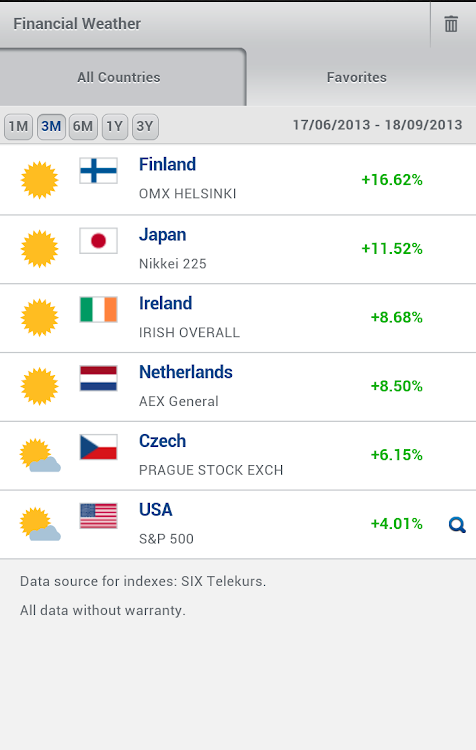Open the Finland OMX HELSINKI entry
476x750 pixels.
pyautogui.click(x=238, y=180)
